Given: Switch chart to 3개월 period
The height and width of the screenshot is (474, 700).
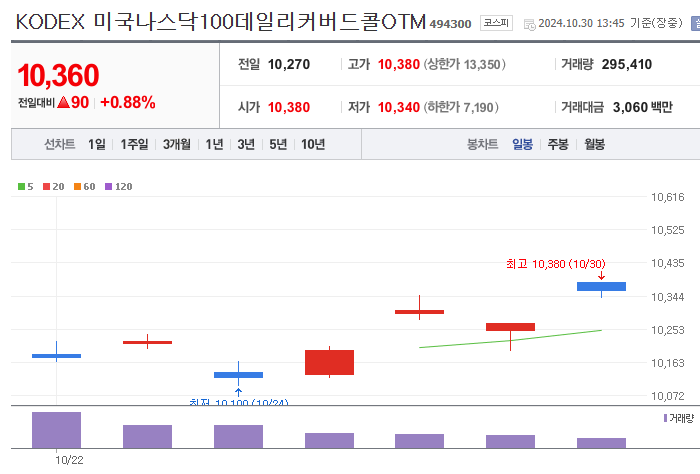Looking at the screenshot, I should tap(177, 144).
